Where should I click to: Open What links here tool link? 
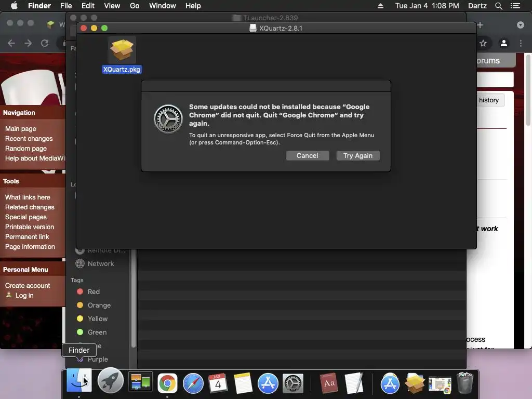point(28,197)
